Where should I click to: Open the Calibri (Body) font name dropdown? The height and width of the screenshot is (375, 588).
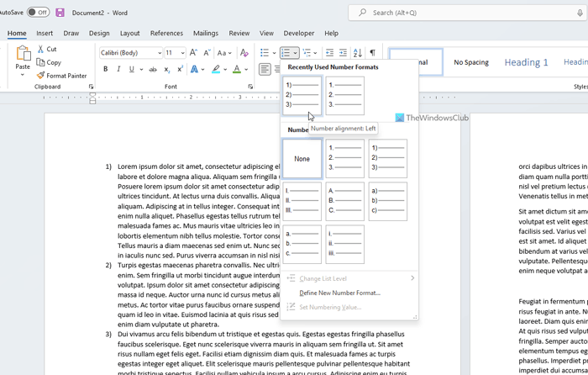[x=130, y=53]
